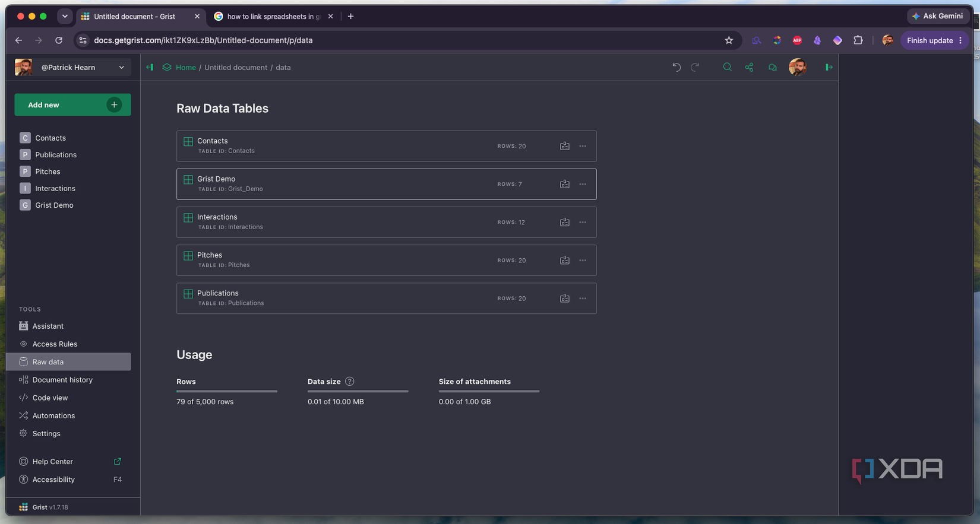Open record card for Pitches table

pyautogui.click(x=564, y=260)
